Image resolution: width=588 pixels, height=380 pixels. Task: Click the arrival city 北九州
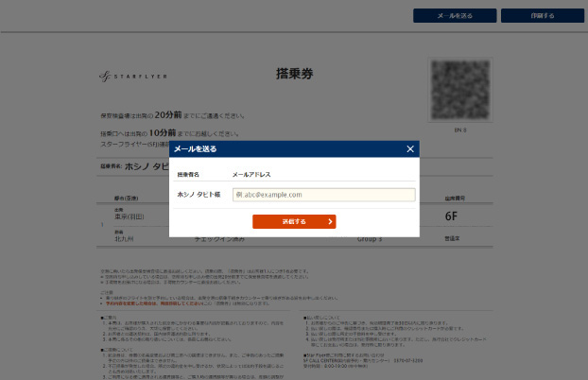point(112,238)
